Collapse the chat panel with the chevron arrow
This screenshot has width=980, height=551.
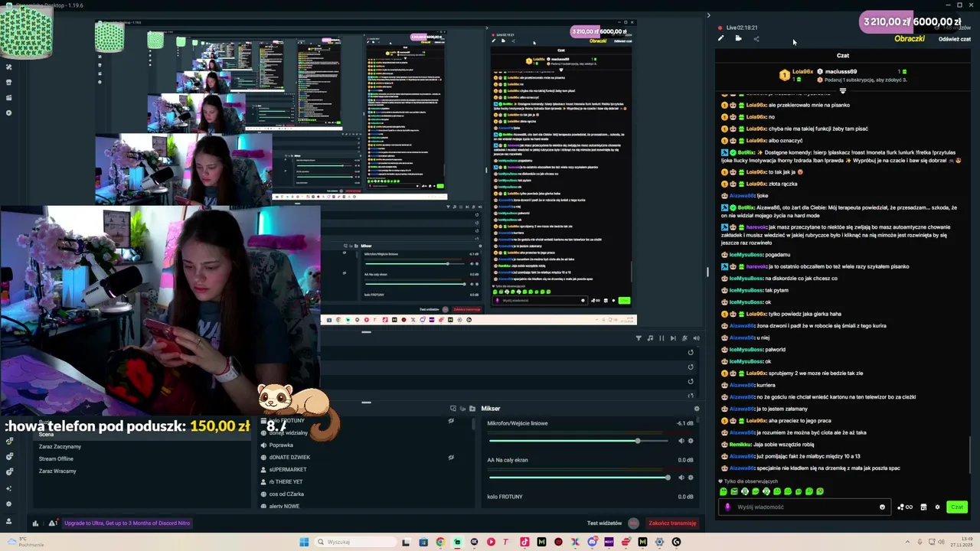[708, 15]
